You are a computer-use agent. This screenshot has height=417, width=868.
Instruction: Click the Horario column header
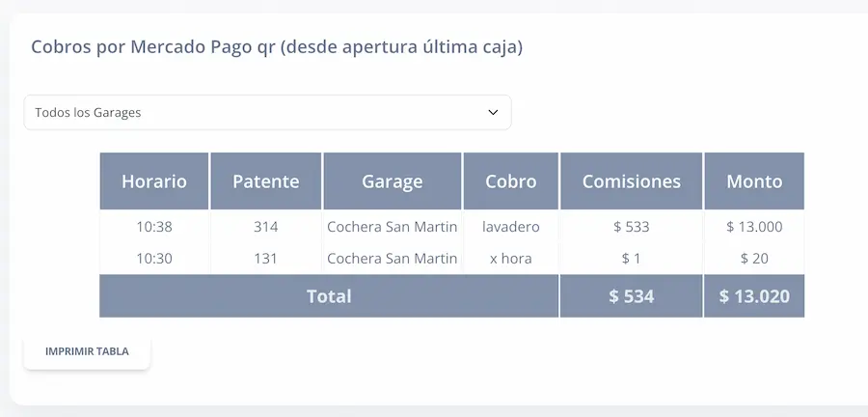[154, 181]
